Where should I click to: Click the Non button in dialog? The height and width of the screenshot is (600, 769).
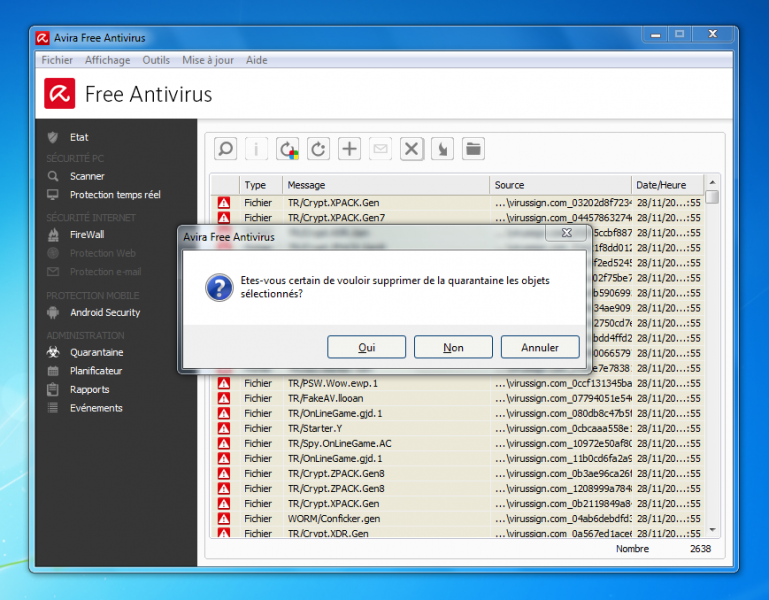pos(453,347)
